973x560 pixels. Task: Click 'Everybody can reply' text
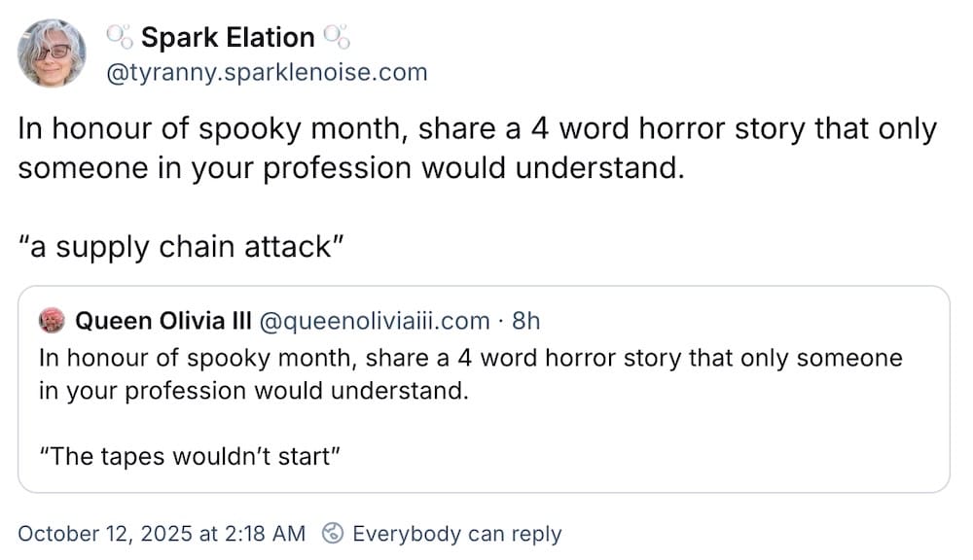[x=459, y=534]
